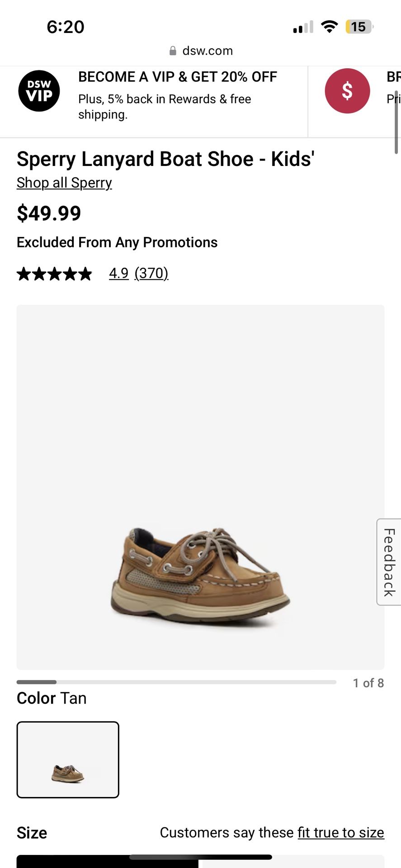Open the (370) reviews link
This screenshot has height=868, width=401.
(151, 273)
